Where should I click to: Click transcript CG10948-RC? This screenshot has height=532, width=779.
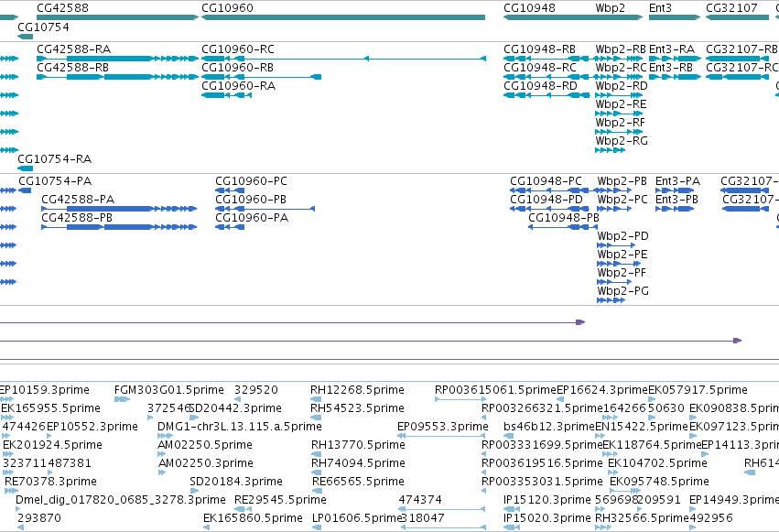point(540,68)
